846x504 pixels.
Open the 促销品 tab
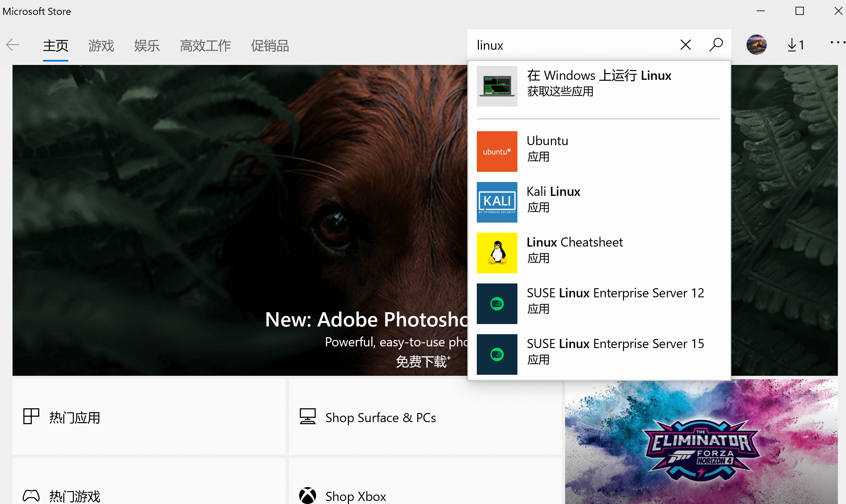coord(270,46)
